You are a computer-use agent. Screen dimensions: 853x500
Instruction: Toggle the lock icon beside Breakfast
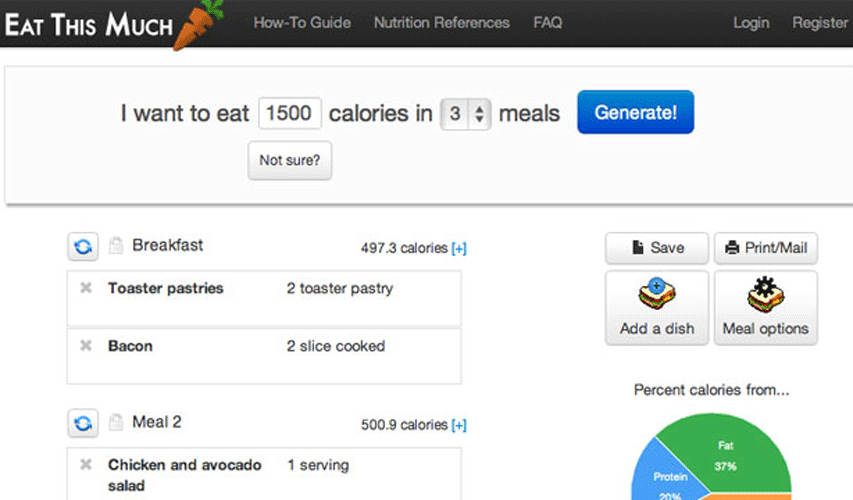116,245
